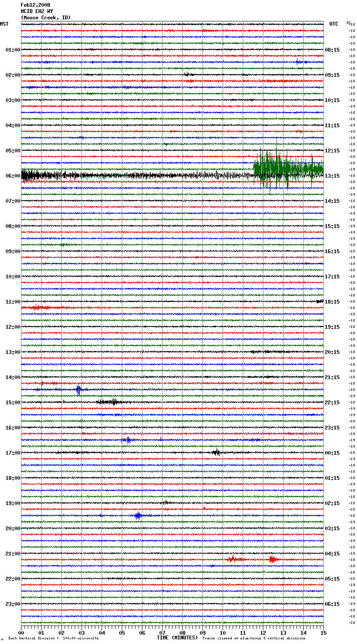This screenshot has height=644, width=357.
Task: Click the 23:00 MST time label
Action: click(13, 604)
